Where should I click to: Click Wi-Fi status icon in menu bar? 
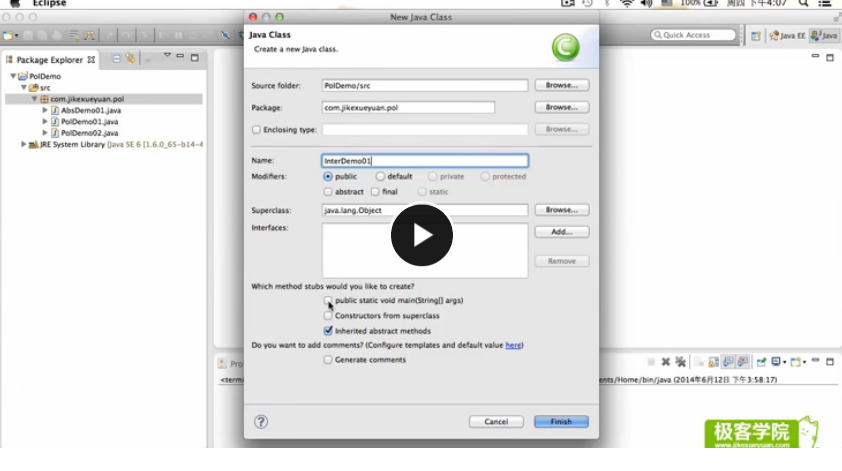pos(626,3)
